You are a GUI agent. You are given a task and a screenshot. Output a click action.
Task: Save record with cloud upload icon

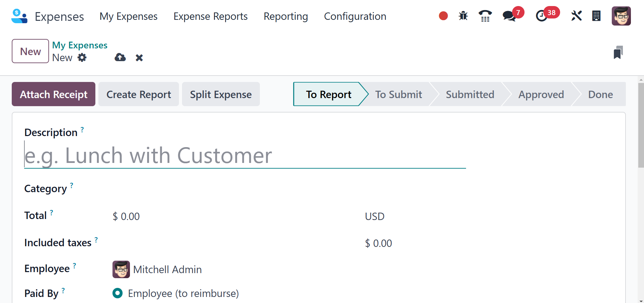click(x=120, y=57)
